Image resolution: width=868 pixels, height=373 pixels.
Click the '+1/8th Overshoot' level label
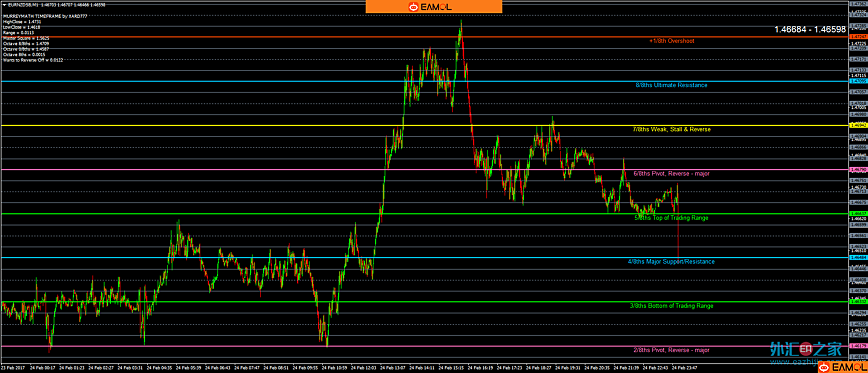click(x=672, y=41)
